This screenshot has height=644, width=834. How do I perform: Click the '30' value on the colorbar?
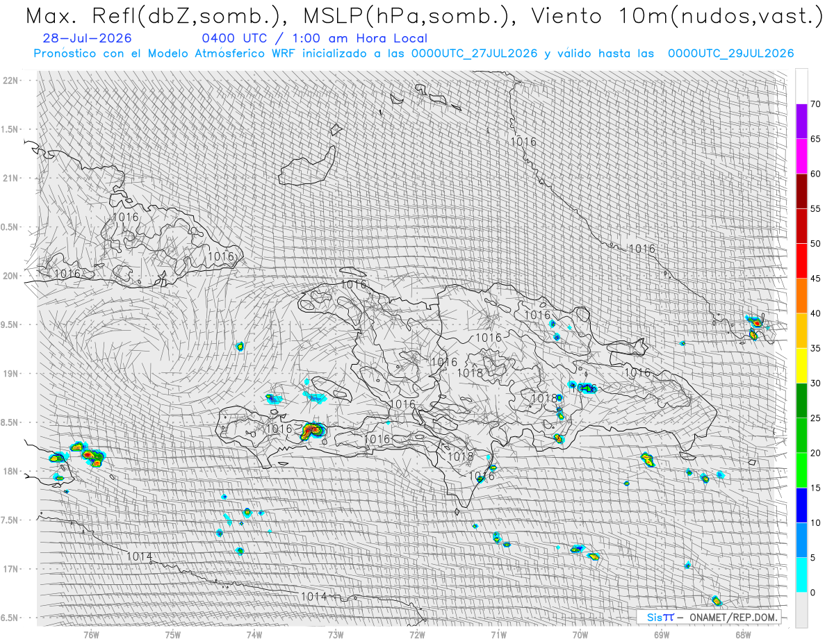pyautogui.click(x=815, y=383)
